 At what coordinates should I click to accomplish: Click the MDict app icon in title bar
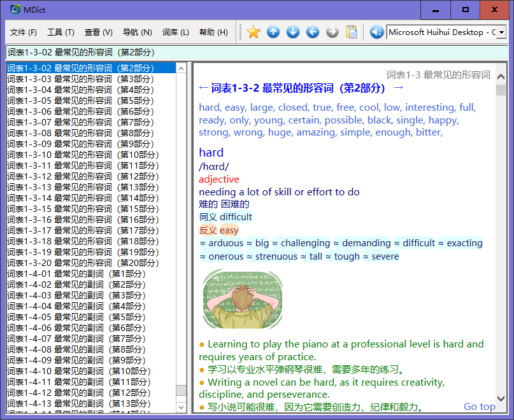(15, 10)
